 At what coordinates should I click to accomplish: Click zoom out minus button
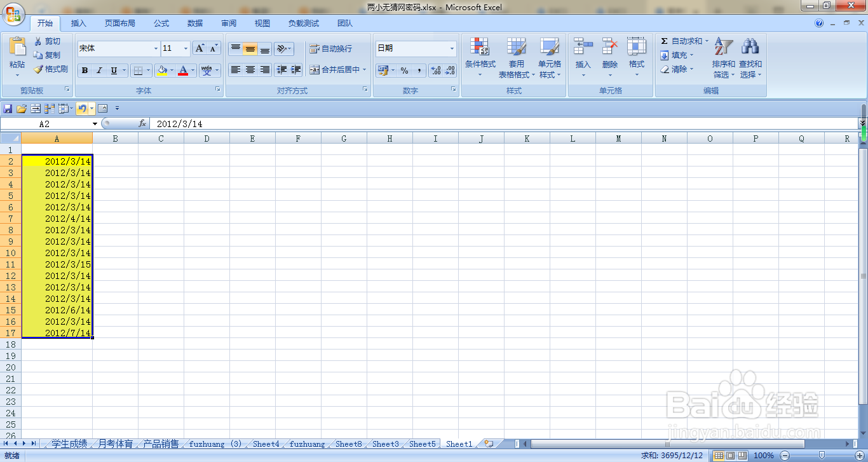784,456
